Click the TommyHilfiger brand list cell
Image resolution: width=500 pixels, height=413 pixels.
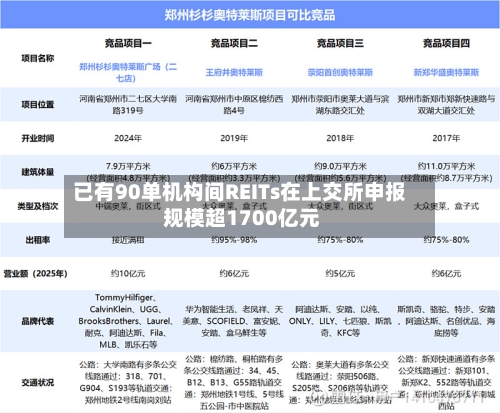tap(126, 321)
